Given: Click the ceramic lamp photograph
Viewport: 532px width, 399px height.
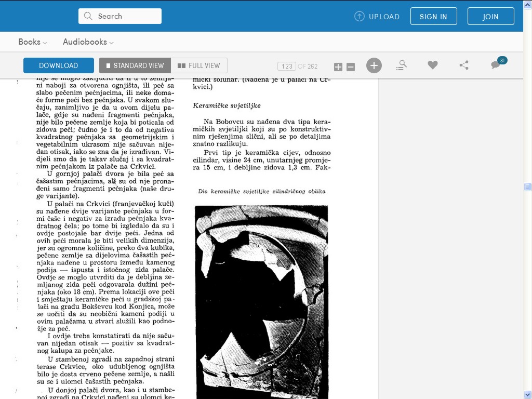Looking at the screenshot, I should click(x=261, y=302).
